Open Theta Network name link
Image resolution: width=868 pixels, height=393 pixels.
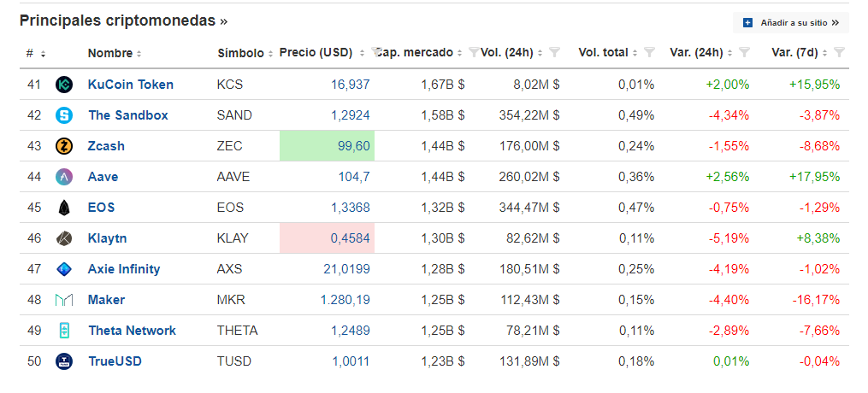pos(132,331)
